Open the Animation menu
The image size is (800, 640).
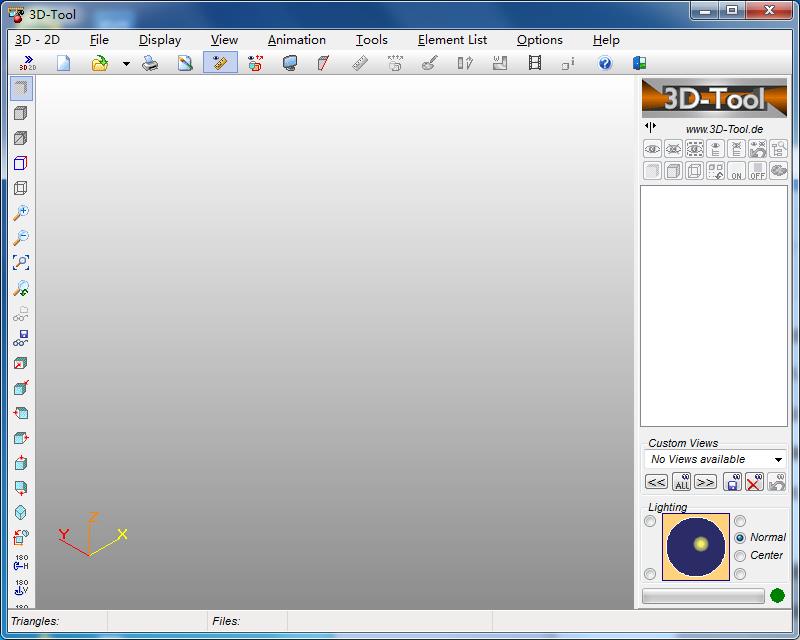(x=297, y=40)
